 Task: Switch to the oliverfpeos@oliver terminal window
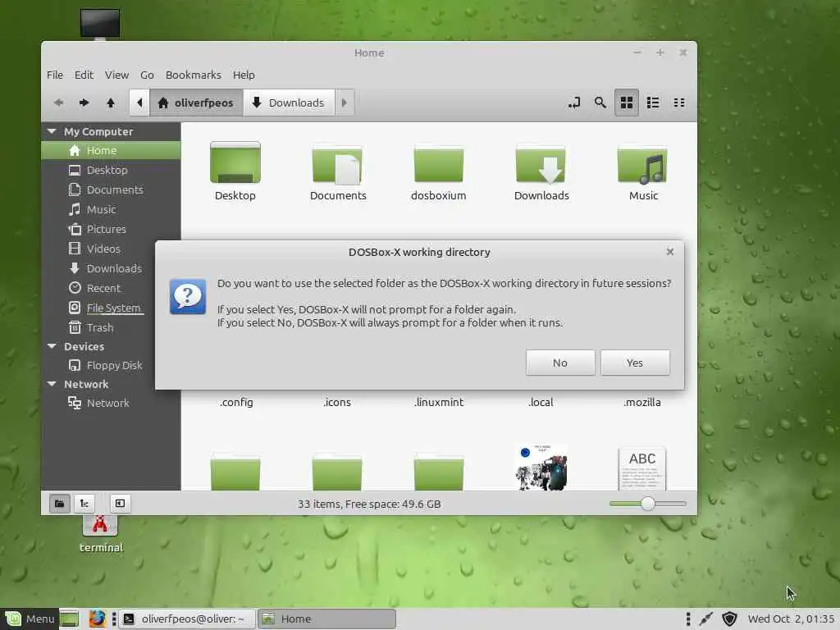point(186,619)
